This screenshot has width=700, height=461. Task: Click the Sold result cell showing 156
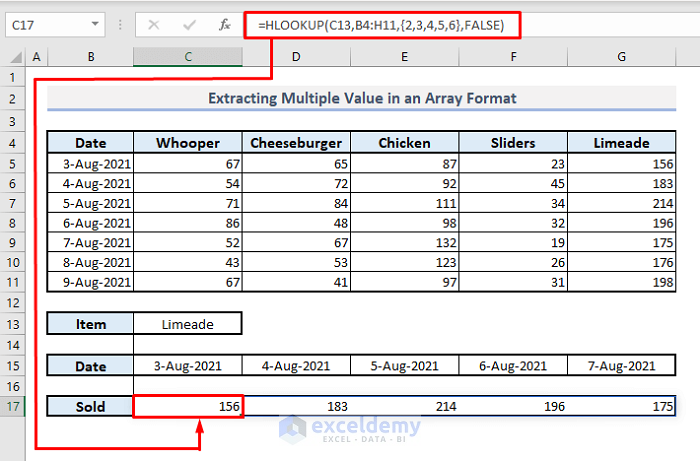point(188,407)
